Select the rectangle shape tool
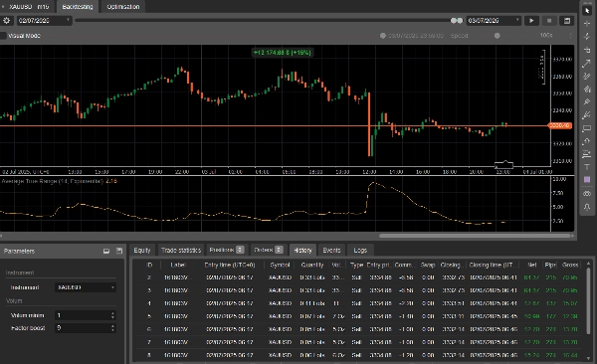This screenshot has width=597, height=364. click(587, 128)
